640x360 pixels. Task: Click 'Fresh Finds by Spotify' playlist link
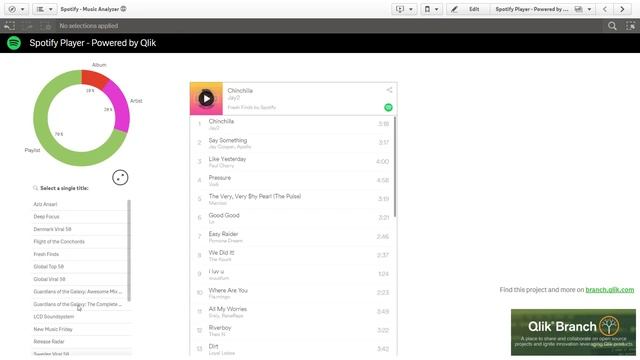click(x=252, y=107)
